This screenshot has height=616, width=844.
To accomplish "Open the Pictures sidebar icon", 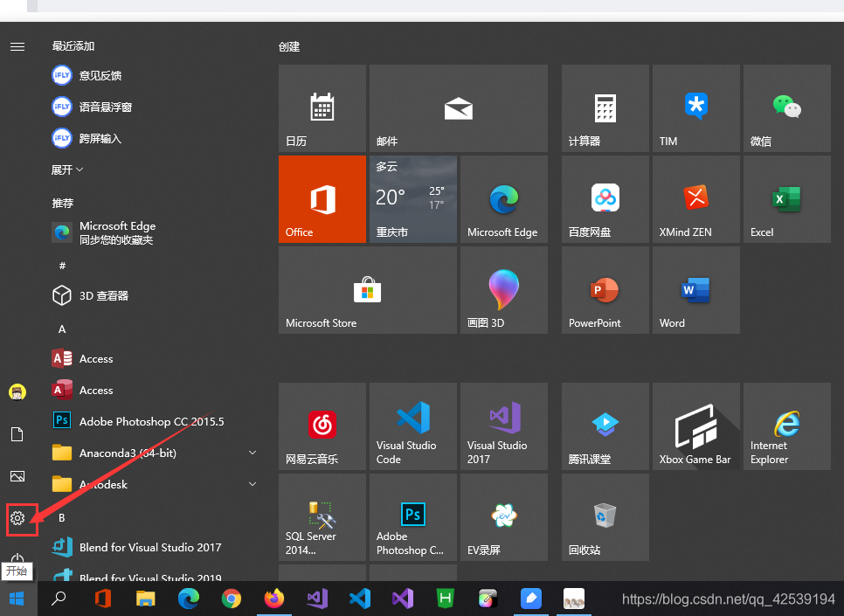I will pos(17,476).
